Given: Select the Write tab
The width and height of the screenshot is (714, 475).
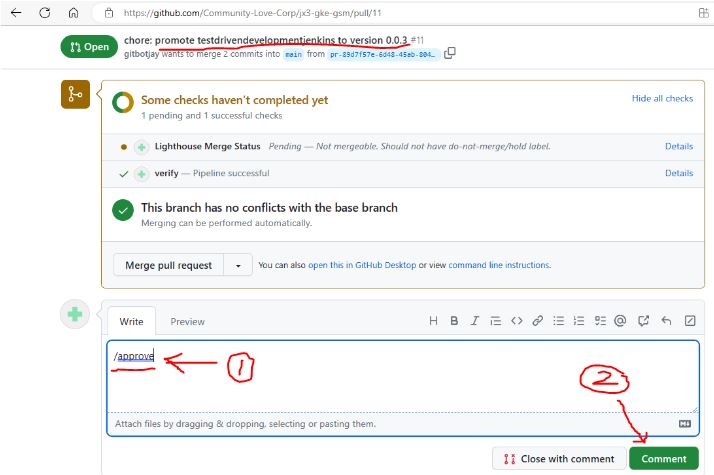Looking at the screenshot, I should [131, 321].
